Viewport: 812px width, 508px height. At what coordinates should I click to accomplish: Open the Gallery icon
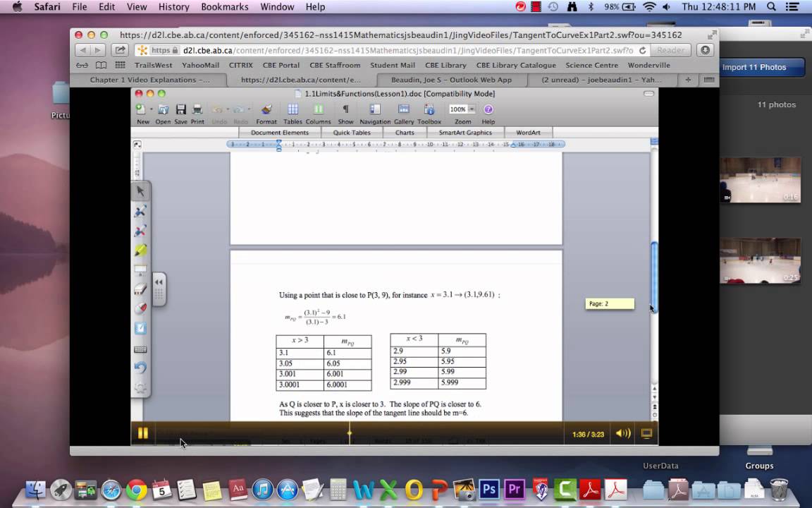[403, 109]
